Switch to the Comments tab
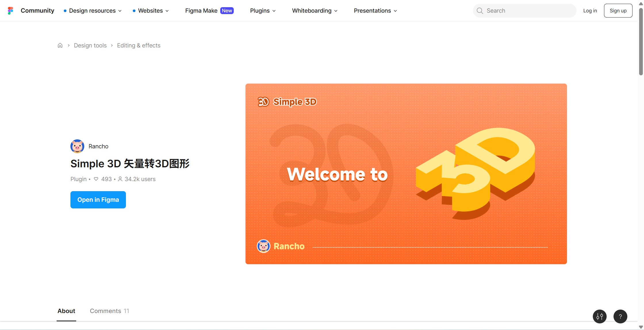The image size is (644, 330). pyautogui.click(x=109, y=311)
